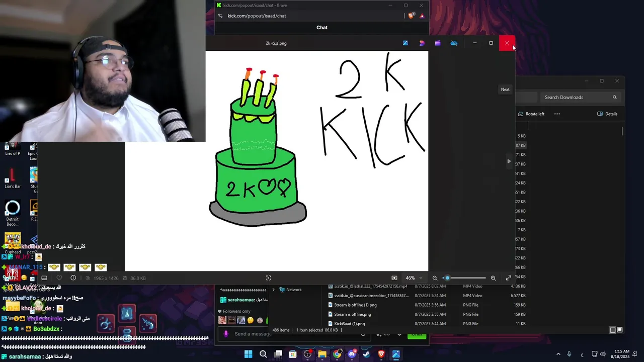Toggle the favorite heart for this photo
Image resolution: width=644 pixels, height=362 pixels.
pyautogui.click(x=59, y=278)
